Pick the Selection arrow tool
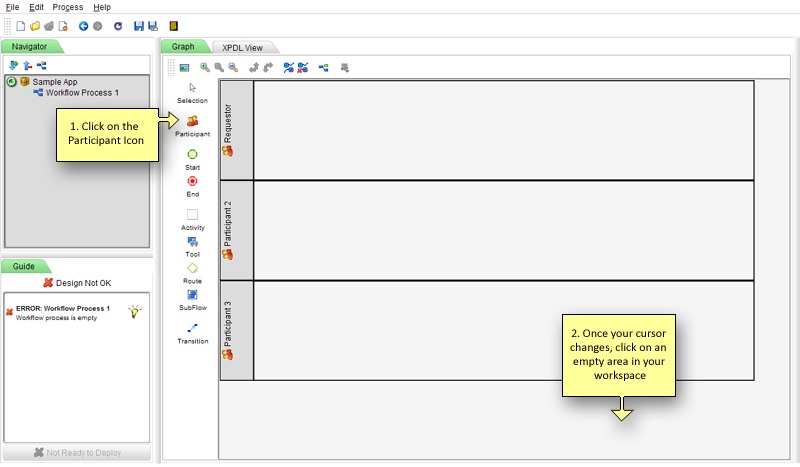The image size is (800, 467). pyautogui.click(x=192, y=88)
